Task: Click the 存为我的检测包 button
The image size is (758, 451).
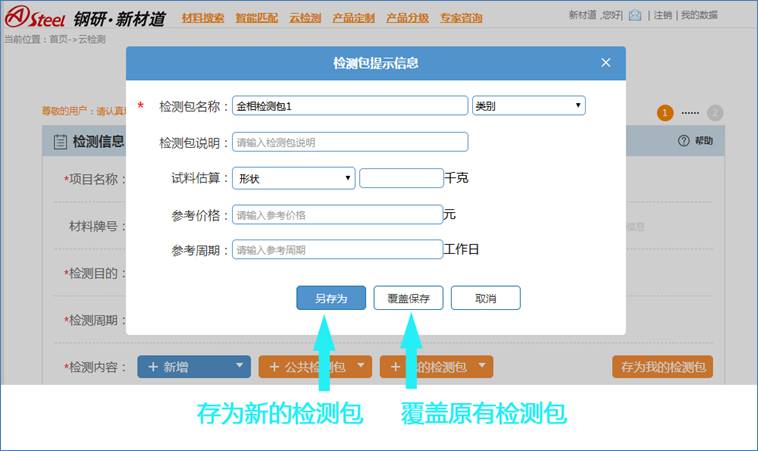Action: [662, 367]
